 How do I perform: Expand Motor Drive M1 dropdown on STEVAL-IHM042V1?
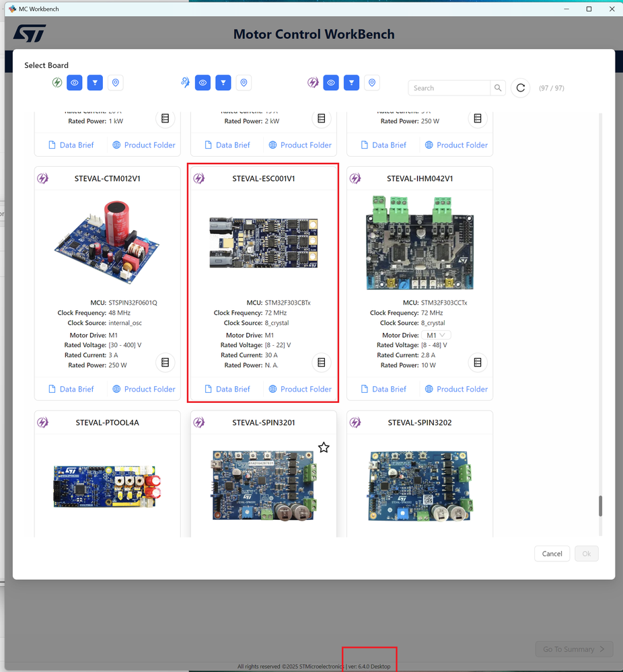(x=436, y=335)
